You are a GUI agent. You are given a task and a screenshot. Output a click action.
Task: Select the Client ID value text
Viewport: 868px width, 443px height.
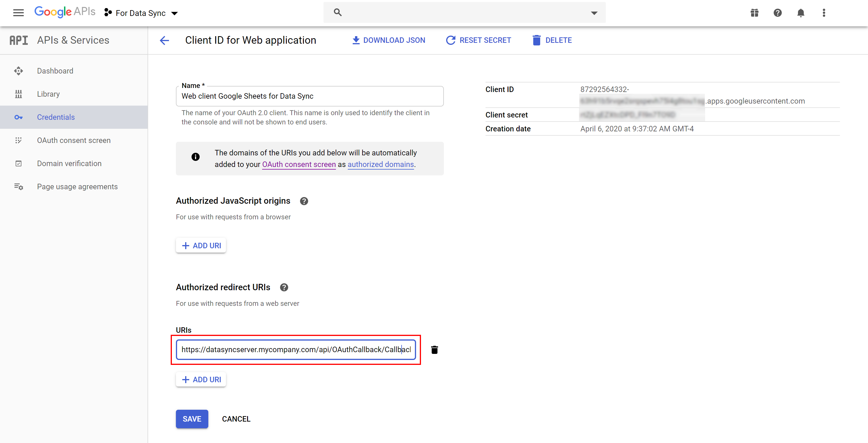[692, 95]
